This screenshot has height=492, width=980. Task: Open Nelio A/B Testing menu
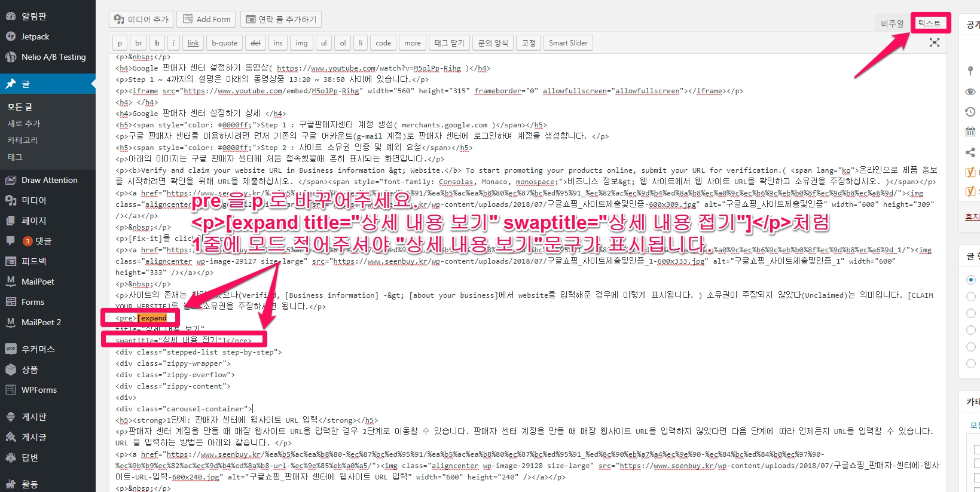coord(53,57)
